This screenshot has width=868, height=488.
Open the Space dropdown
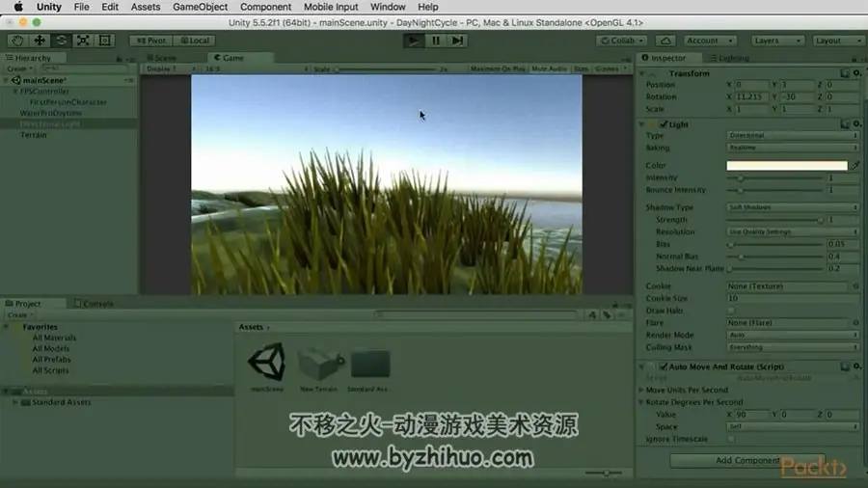(x=792, y=426)
